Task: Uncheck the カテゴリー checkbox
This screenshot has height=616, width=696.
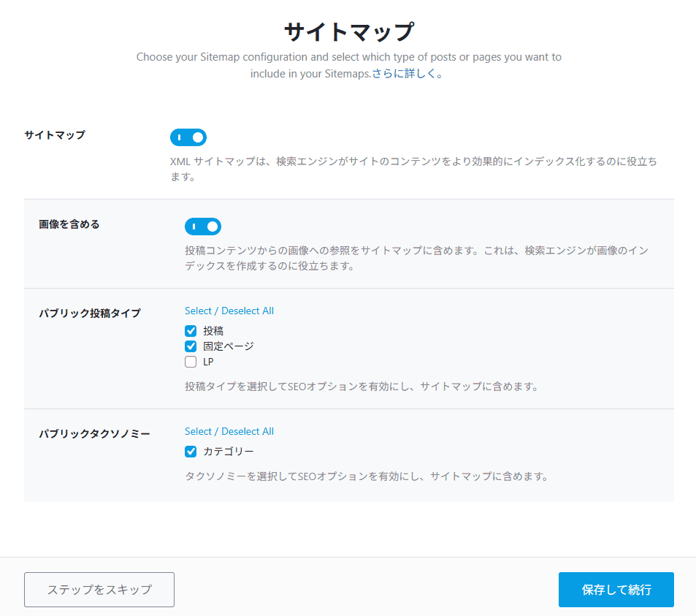Action: [x=191, y=451]
